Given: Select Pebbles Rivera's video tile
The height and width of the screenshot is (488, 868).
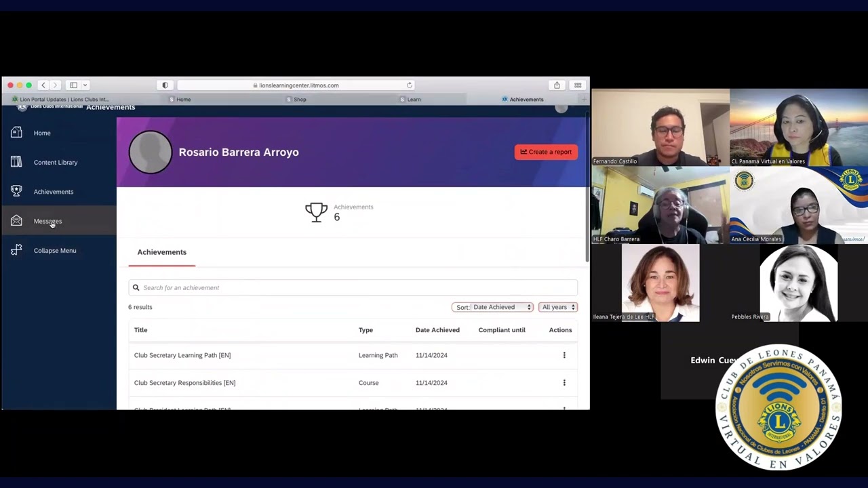Looking at the screenshot, I should pos(799,283).
